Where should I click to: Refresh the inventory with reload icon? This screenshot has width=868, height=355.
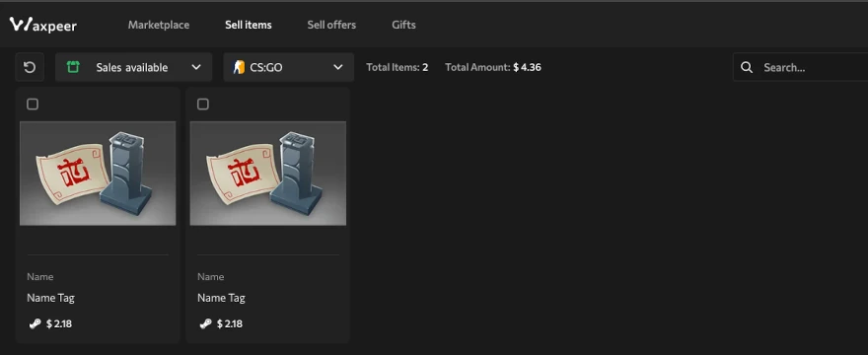[x=30, y=67]
